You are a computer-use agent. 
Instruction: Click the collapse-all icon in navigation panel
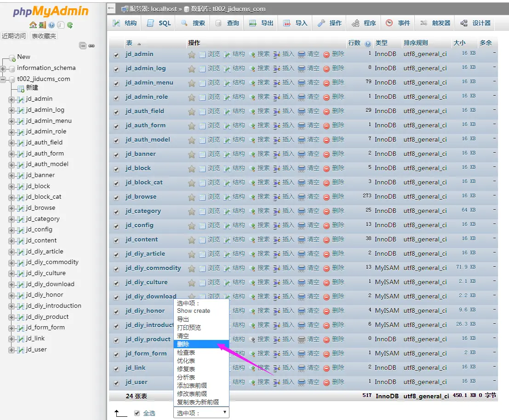[83, 46]
